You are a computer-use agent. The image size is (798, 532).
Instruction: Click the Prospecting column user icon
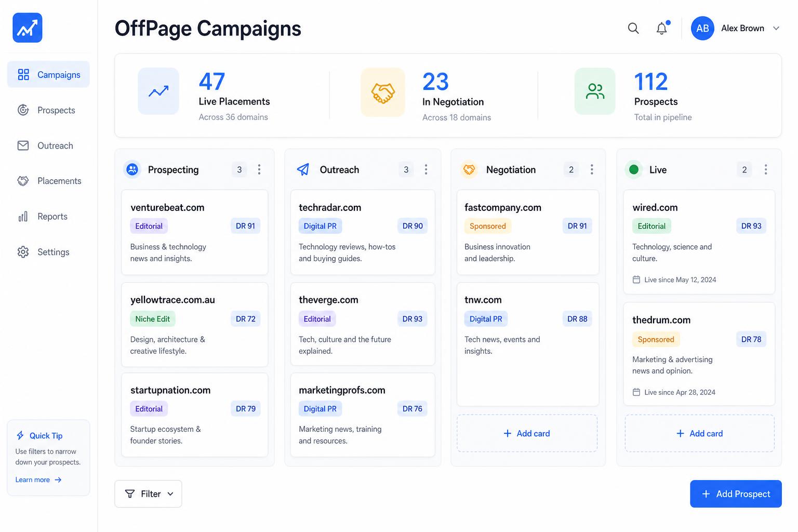pyautogui.click(x=132, y=169)
